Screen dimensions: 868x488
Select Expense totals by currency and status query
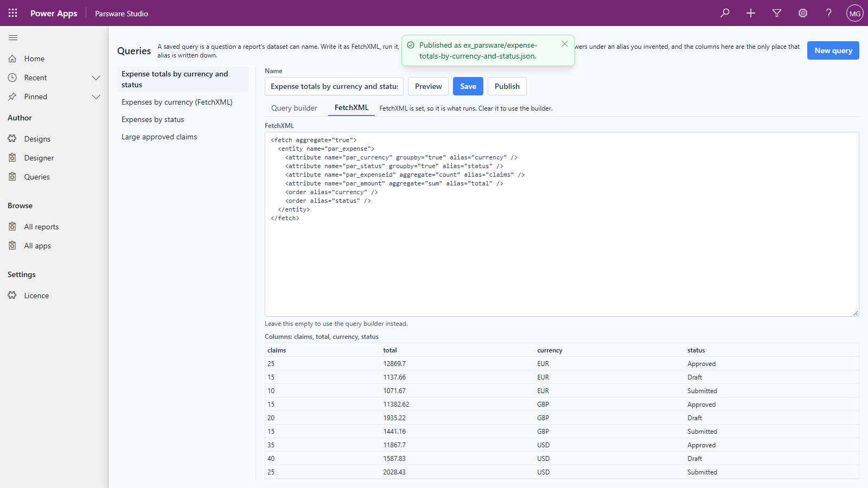(183, 79)
